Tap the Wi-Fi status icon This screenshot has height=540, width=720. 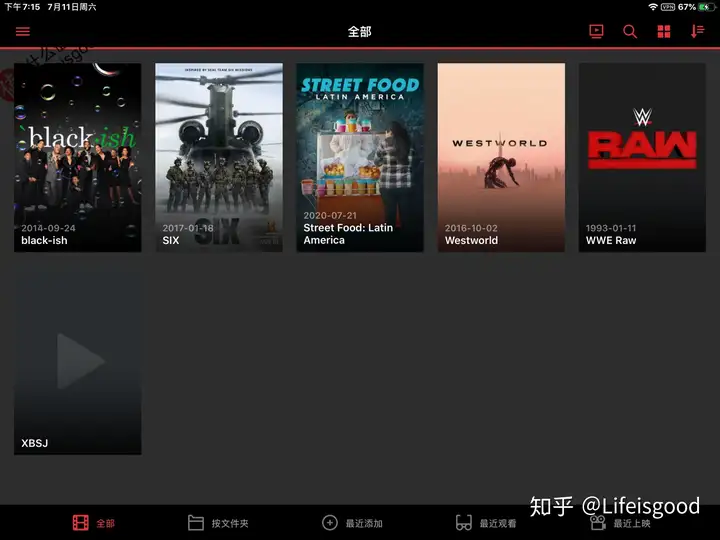click(x=653, y=7)
